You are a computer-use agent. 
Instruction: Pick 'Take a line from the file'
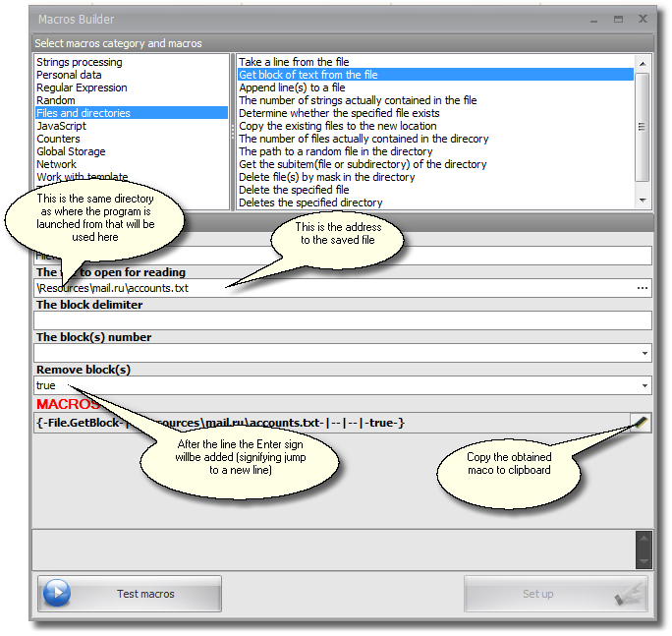click(x=294, y=62)
